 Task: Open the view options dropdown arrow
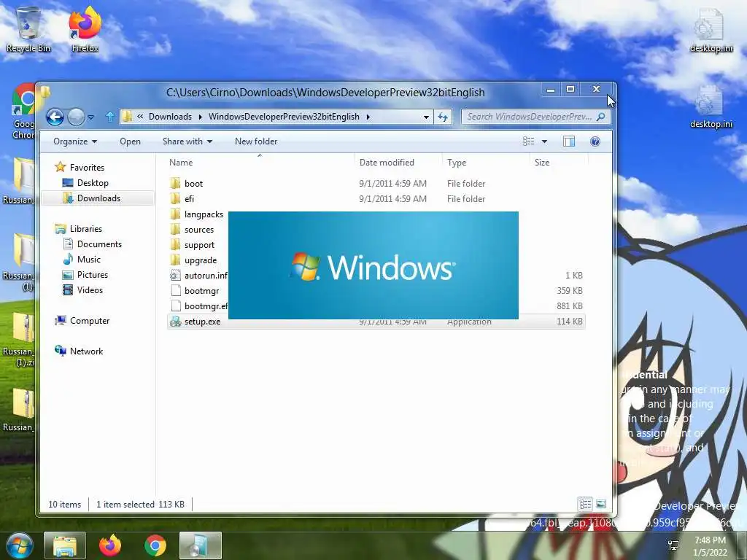coord(544,141)
